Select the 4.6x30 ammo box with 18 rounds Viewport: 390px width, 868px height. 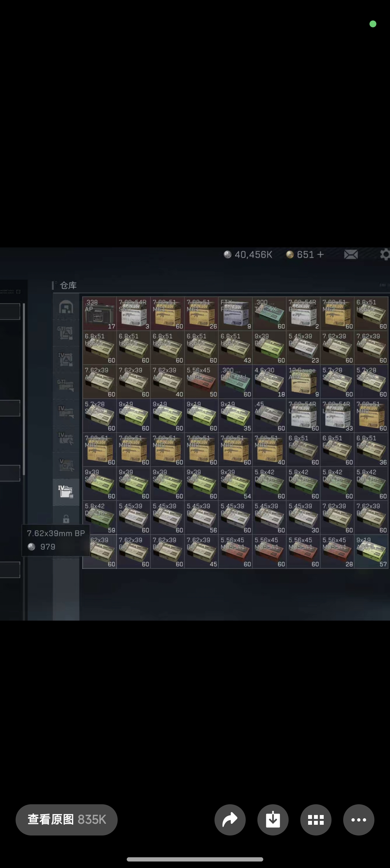(x=269, y=381)
